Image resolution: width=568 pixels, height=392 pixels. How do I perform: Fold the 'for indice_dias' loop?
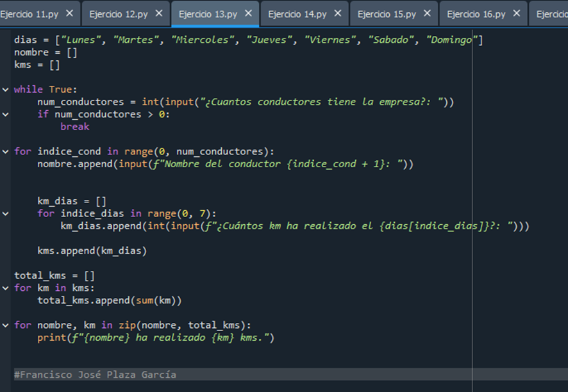(6, 214)
